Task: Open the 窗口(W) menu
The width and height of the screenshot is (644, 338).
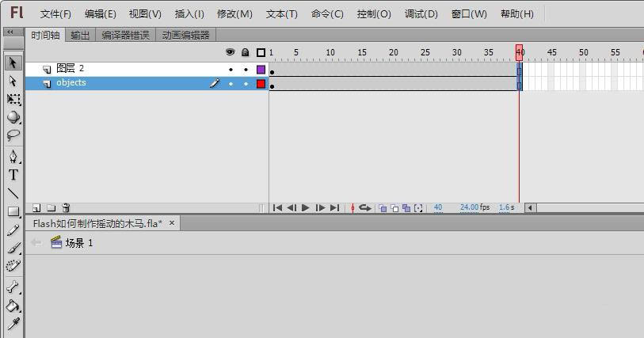Action: (469, 14)
